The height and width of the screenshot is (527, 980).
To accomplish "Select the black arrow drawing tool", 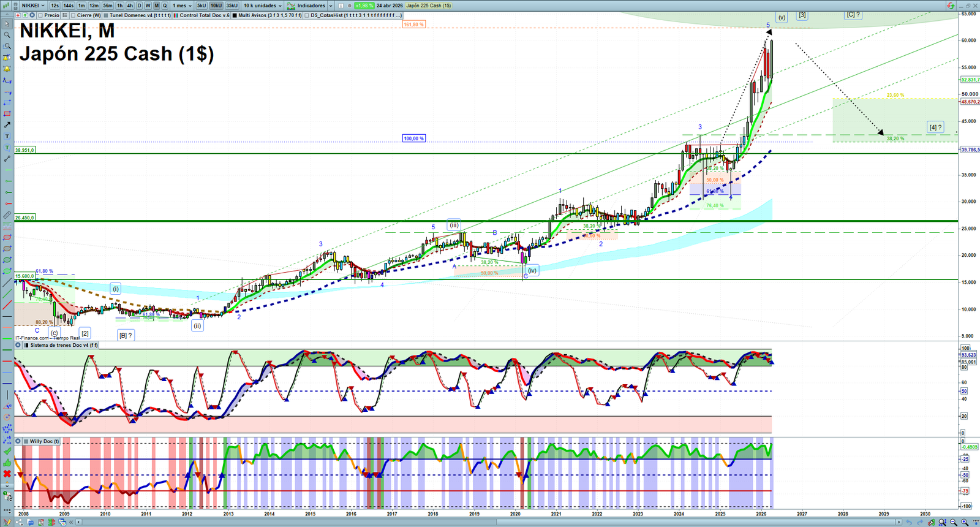I will click(x=7, y=125).
